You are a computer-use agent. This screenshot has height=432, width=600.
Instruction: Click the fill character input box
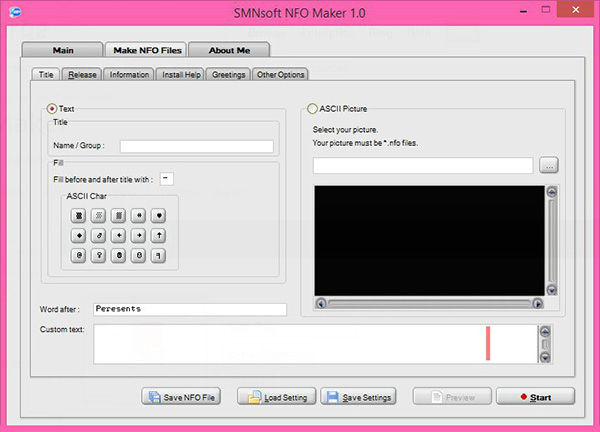pos(166,178)
